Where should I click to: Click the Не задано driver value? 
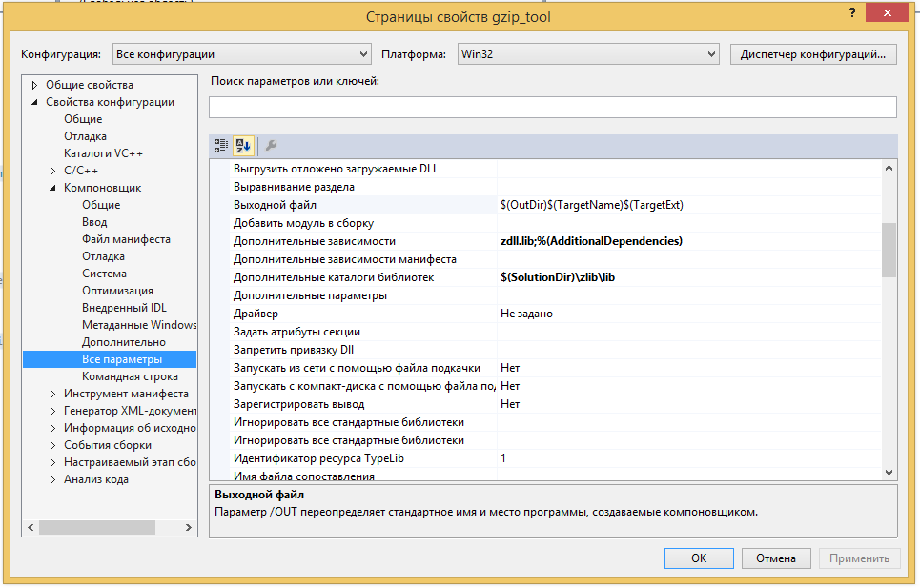526,314
